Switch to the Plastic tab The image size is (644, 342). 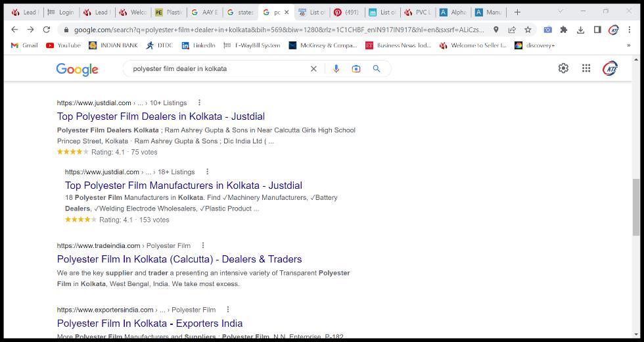[169, 12]
